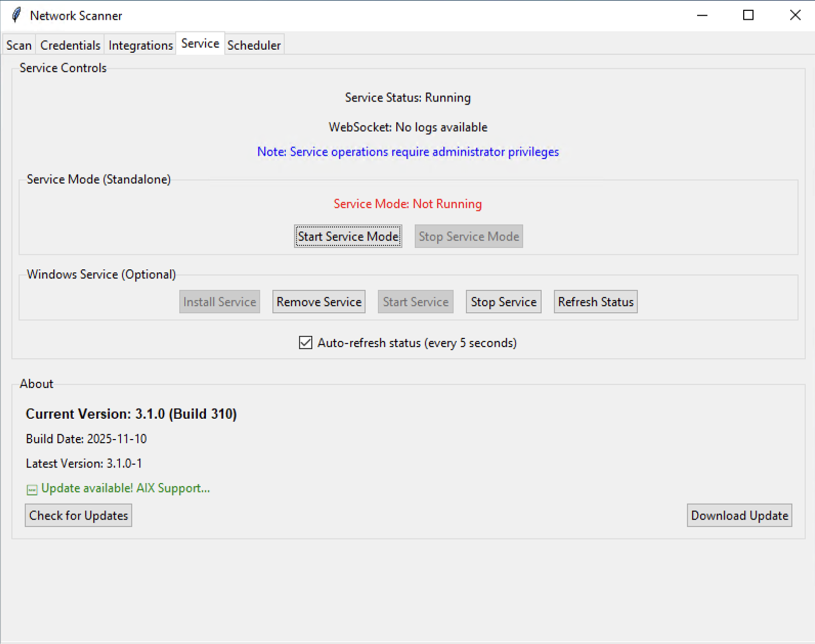Click the feather app icon in title bar

pos(16,15)
